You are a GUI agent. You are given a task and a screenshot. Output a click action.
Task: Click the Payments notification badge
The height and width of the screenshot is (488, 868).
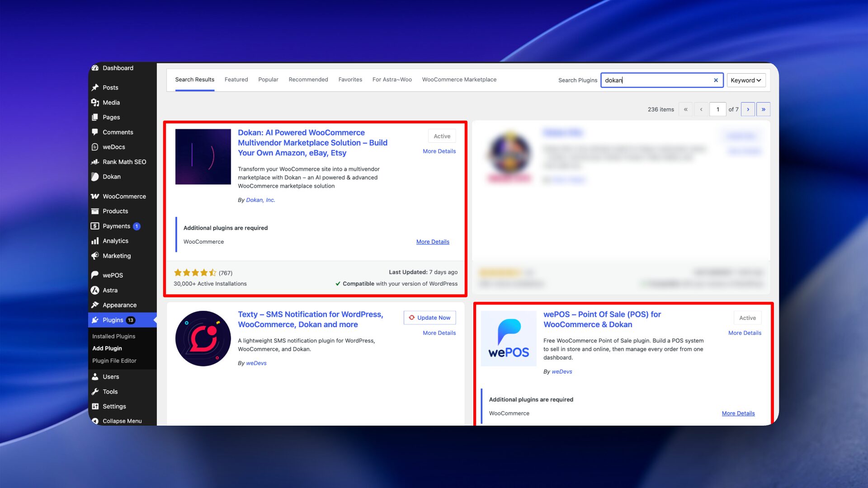(x=137, y=226)
